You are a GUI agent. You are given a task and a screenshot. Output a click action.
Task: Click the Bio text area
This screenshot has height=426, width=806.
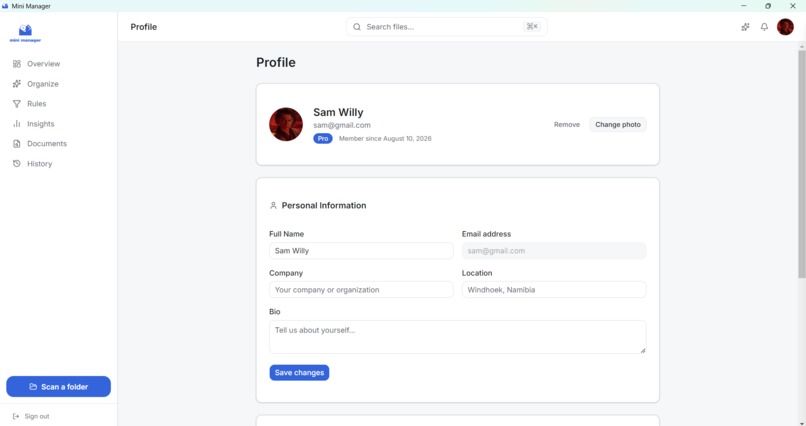click(x=457, y=337)
